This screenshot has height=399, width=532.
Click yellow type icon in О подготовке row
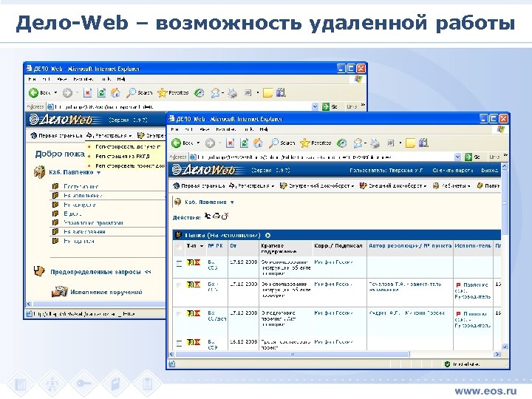pos(190,313)
